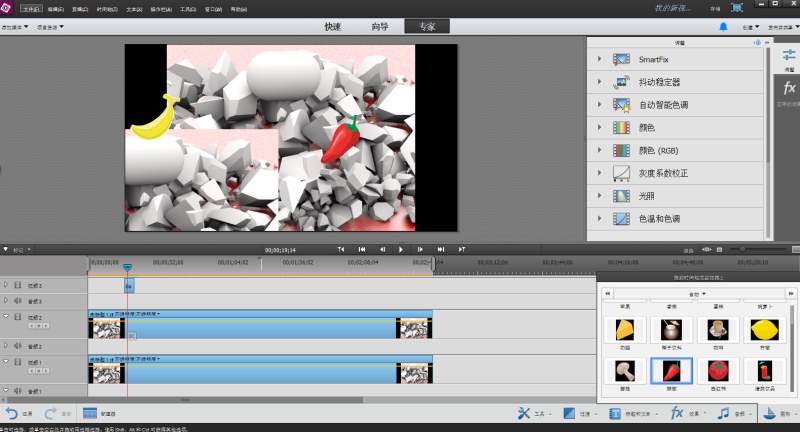Open the Graphics sailboat icon

point(769,413)
